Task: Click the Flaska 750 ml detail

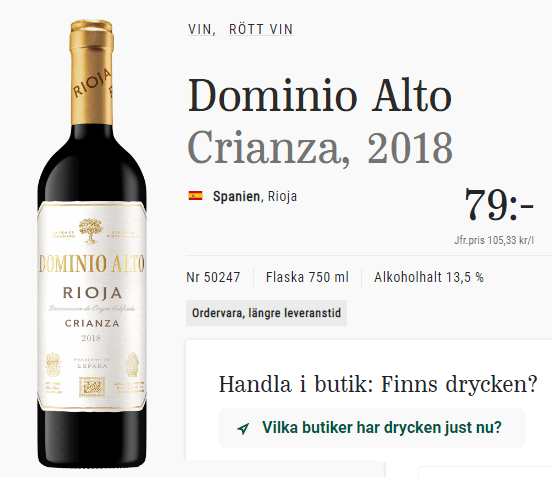Action: point(307,277)
